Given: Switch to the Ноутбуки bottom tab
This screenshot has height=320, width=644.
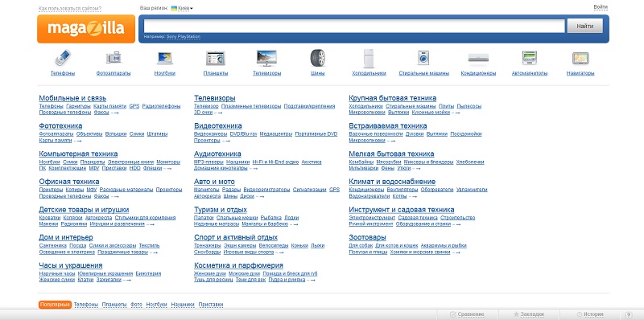Looking at the screenshot, I should click(156, 305).
